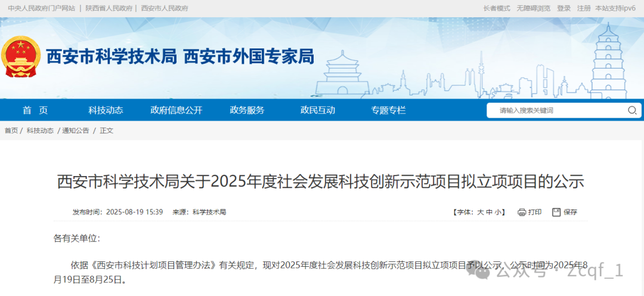644x296 pixels.
Task: Click the printer icon beside 打印
Action: pyautogui.click(x=522, y=212)
